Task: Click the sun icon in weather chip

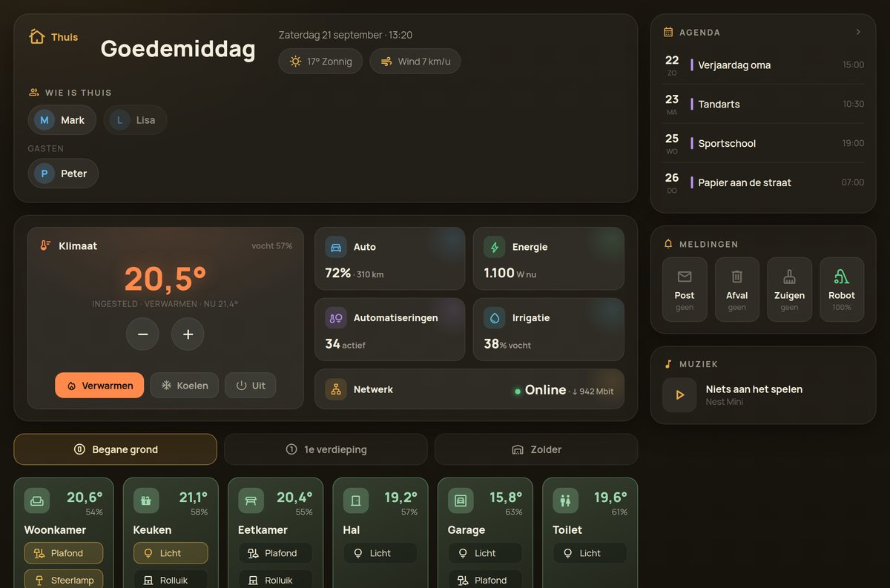Action: click(x=295, y=62)
